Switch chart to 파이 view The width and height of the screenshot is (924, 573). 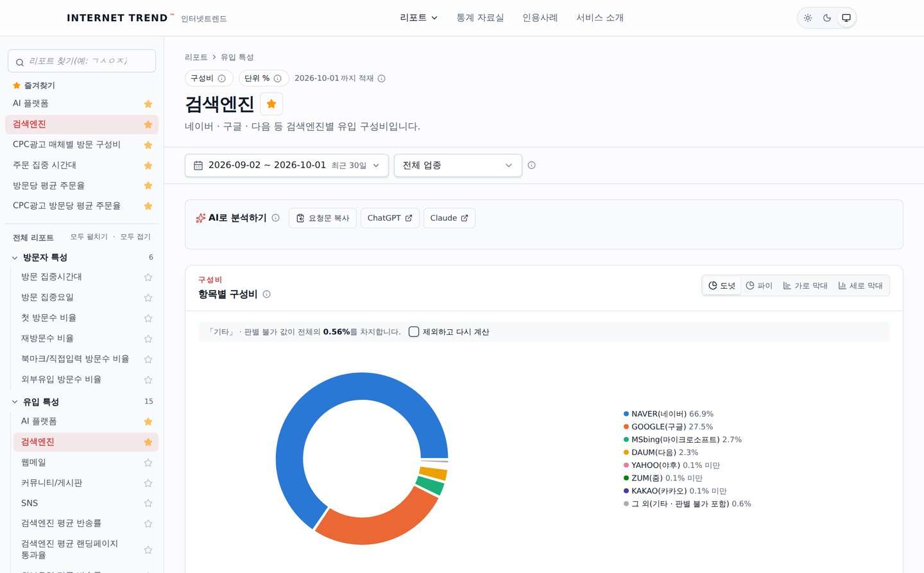pyautogui.click(x=759, y=286)
